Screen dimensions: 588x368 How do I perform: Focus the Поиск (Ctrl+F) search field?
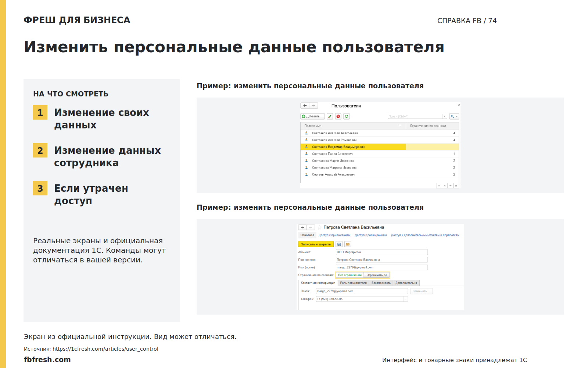pos(415,116)
